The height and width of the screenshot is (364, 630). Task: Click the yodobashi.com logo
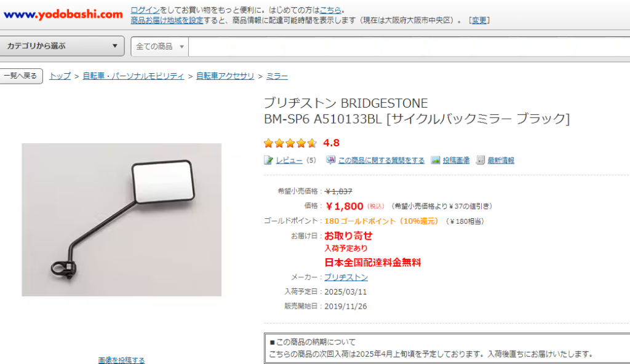(x=63, y=15)
